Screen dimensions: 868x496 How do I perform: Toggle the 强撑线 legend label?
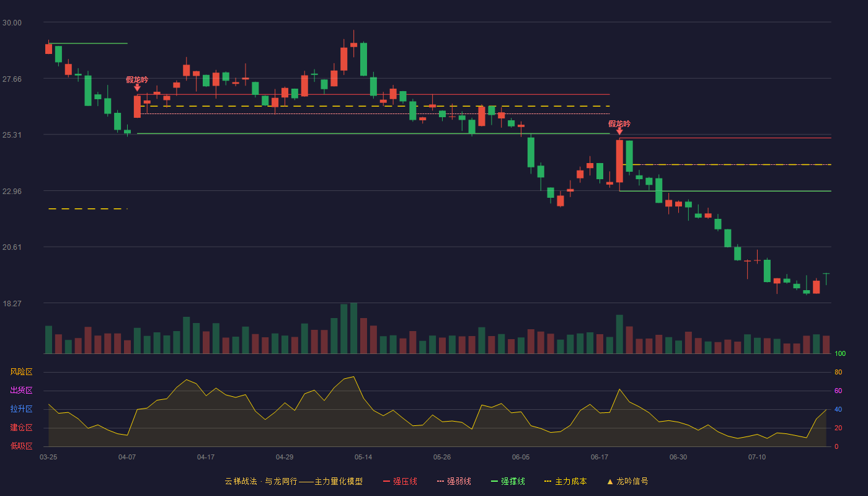pos(513,481)
